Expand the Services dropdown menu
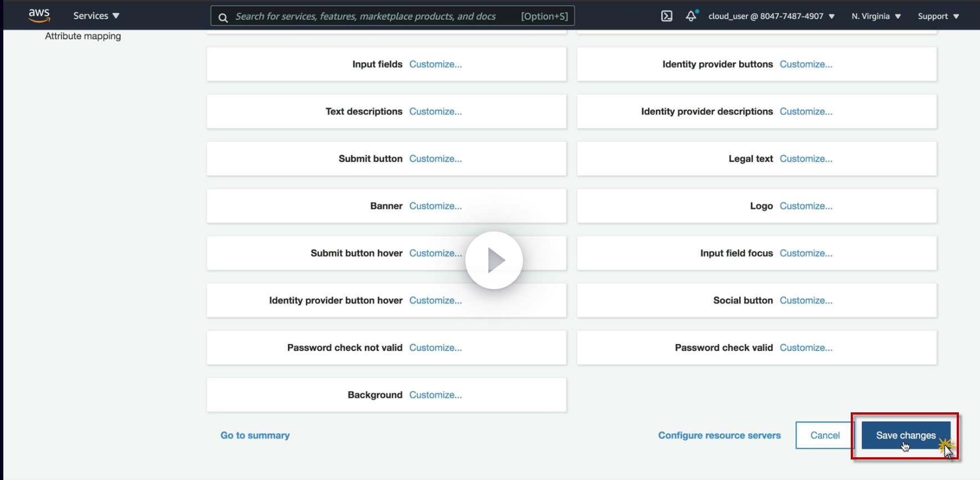The width and height of the screenshot is (980, 480). click(x=96, y=16)
